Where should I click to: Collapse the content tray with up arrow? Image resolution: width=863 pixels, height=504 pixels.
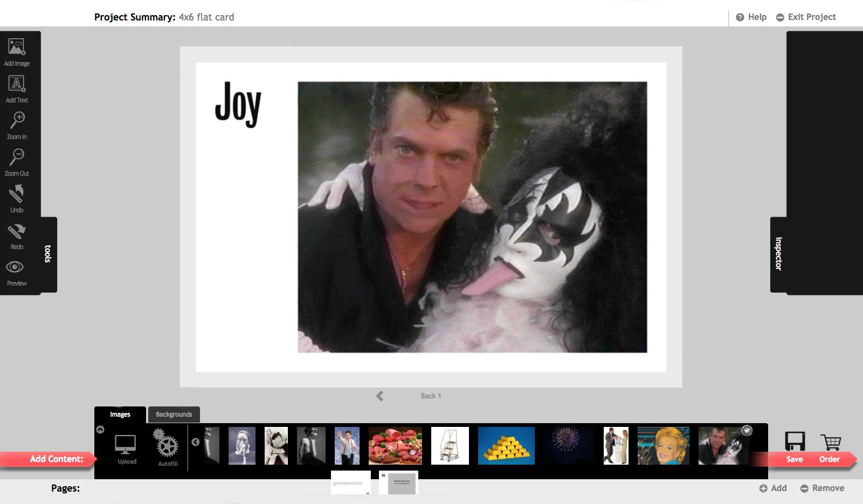pyautogui.click(x=100, y=430)
